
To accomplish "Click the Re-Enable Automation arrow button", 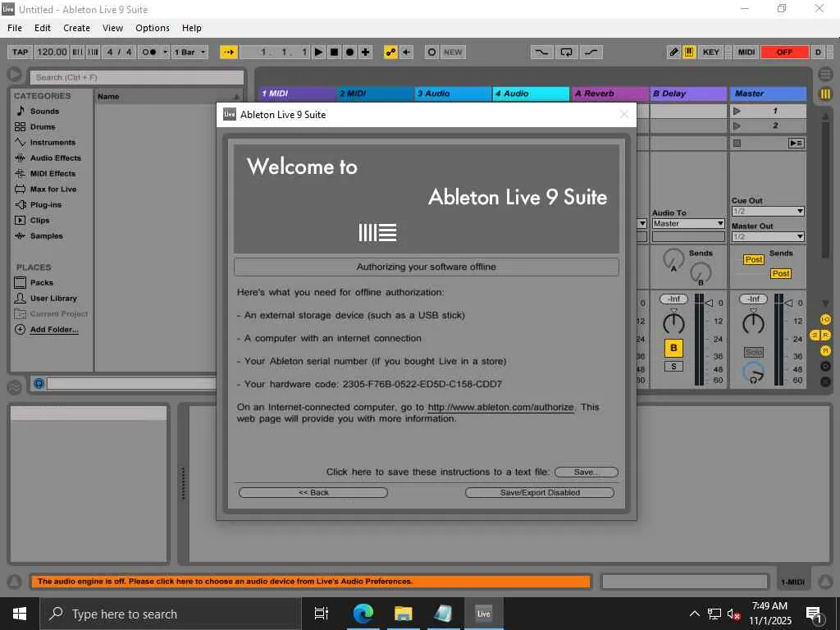I will pos(407,52).
